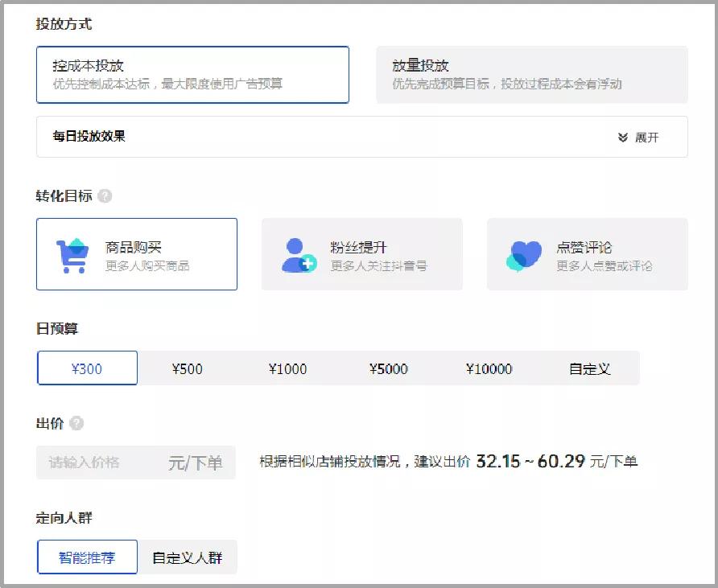
Task: Select the 控成本投放 delivery mode
Action: 192,76
